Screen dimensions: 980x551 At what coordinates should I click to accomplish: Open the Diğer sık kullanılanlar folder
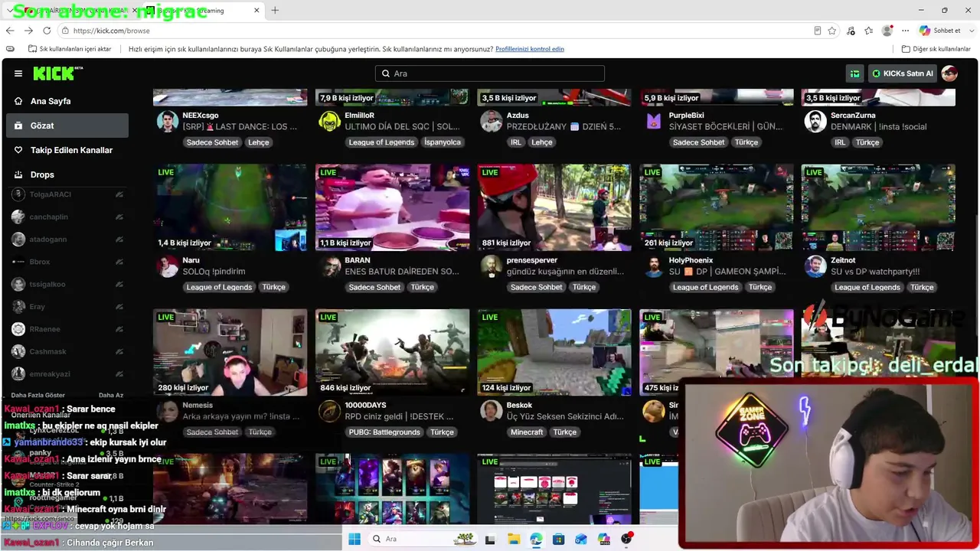(x=936, y=49)
